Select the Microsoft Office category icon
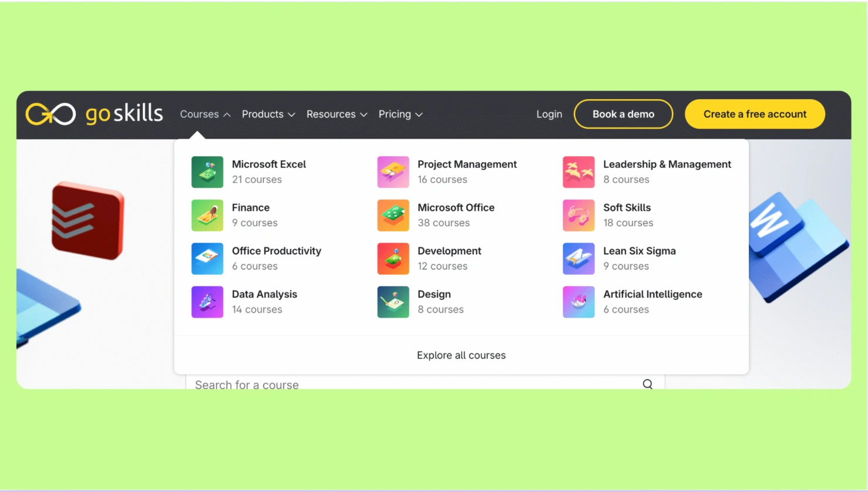868x492 pixels. [393, 215]
